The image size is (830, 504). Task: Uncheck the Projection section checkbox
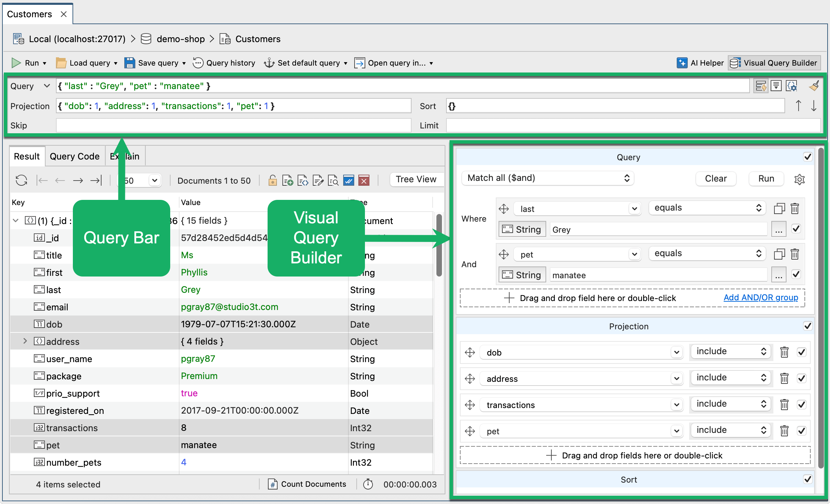click(x=808, y=326)
